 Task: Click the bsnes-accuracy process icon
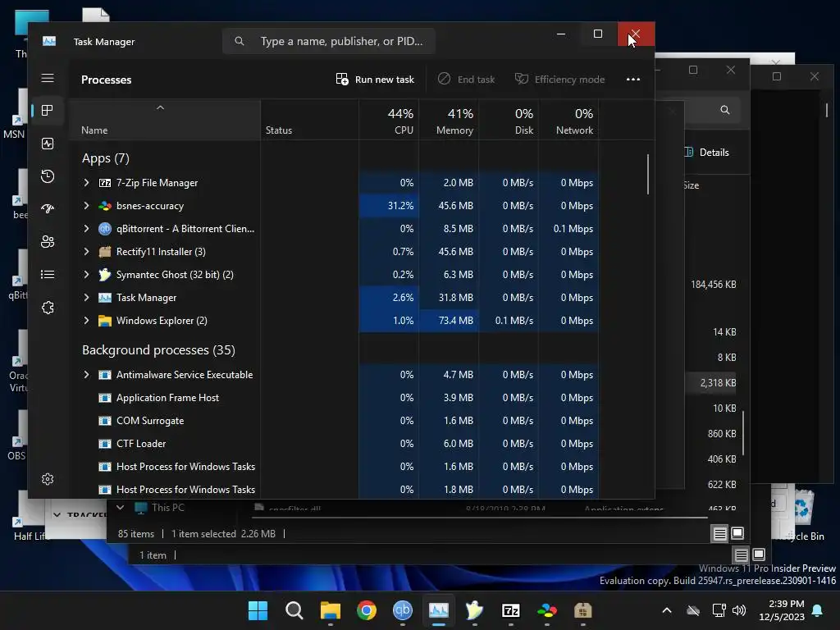click(x=105, y=206)
